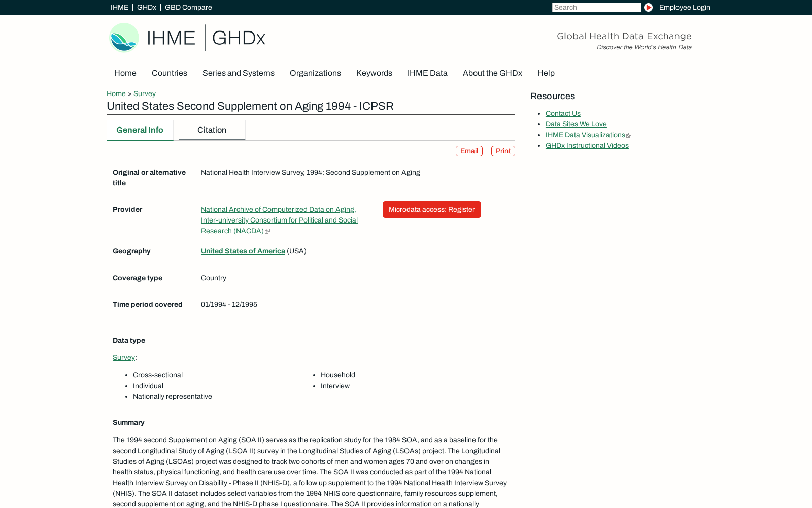Screen dimensions: 812x508
Task: Open GBD Compare in top bar
Action: pyautogui.click(x=188, y=7)
